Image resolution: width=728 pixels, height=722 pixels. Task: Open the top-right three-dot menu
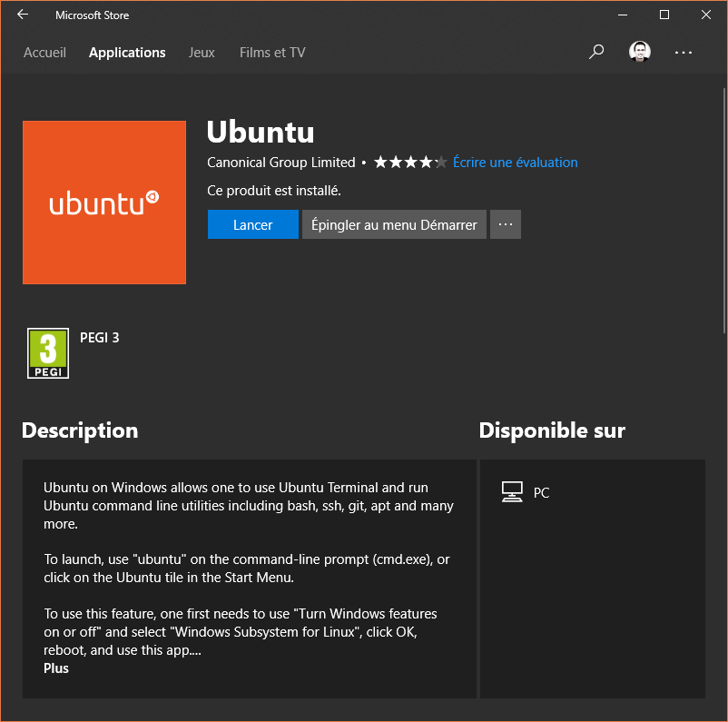684,53
